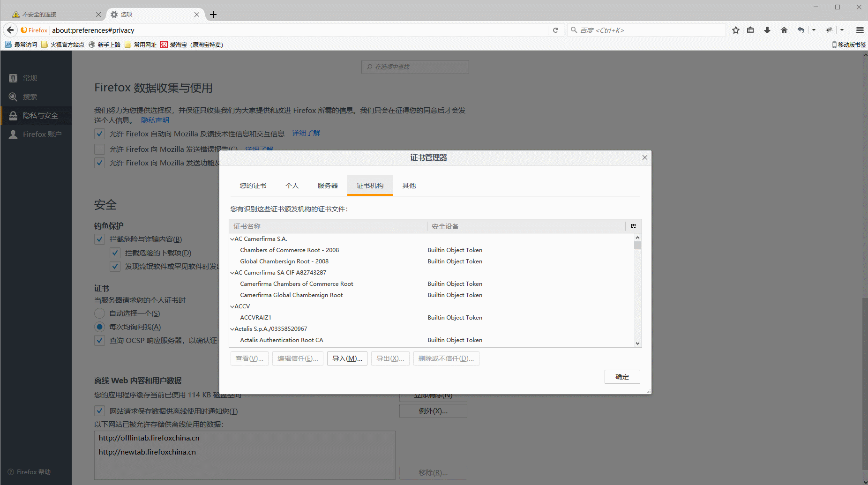Switch to the 个人 tab
Screen dimensions: 868x485
292,186
